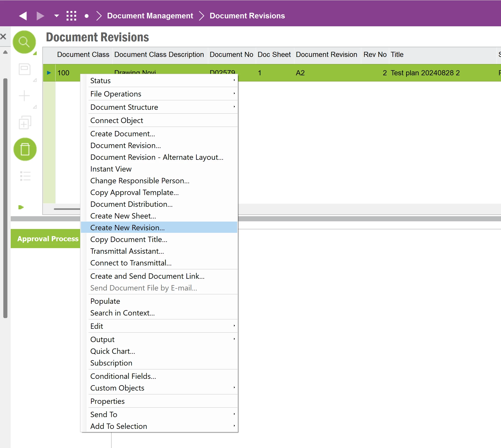
Task: Select Transmittal Assistant menu entry
Action: [x=127, y=251]
